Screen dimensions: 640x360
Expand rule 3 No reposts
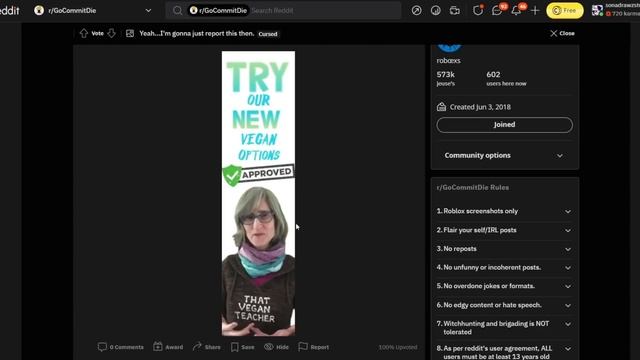pos(504,249)
